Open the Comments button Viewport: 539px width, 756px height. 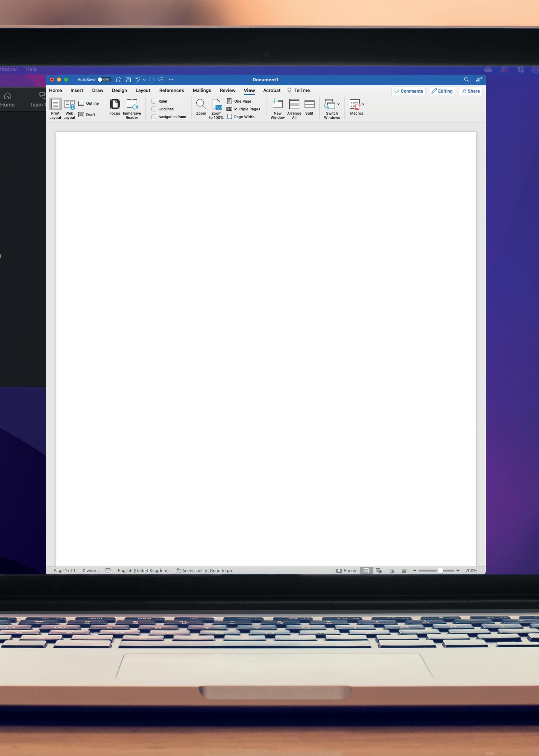click(x=408, y=91)
